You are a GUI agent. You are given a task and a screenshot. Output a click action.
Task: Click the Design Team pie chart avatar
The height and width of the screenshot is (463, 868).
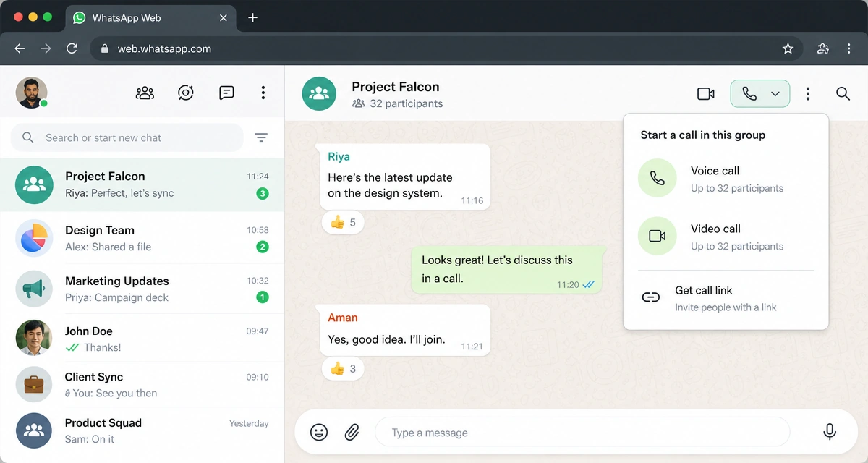(x=34, y=239)
